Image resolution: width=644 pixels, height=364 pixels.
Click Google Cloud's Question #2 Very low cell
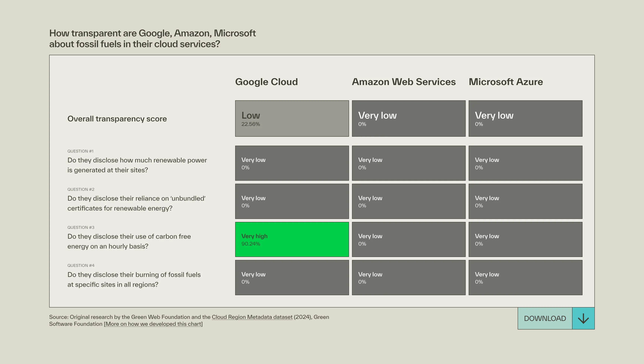(x=292, y=201)
